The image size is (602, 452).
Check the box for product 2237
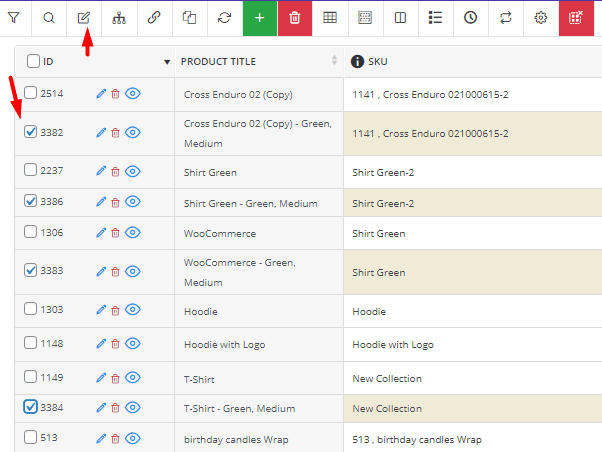tap(30, 170)
